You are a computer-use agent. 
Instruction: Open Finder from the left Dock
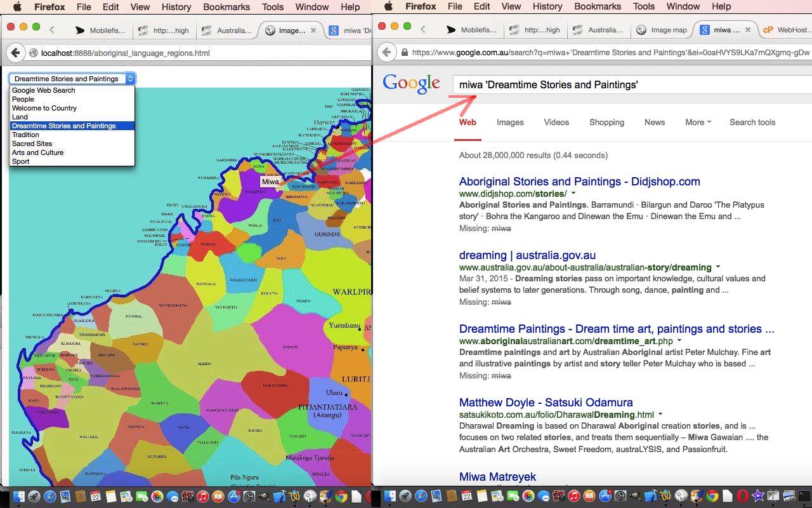(19, 497)
